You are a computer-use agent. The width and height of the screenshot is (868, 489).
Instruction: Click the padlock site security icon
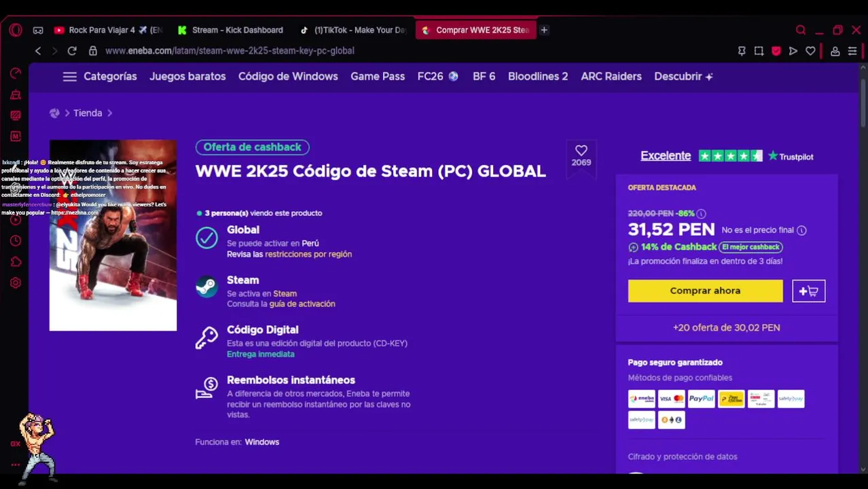pyautogui.click(x=92, y=51)
